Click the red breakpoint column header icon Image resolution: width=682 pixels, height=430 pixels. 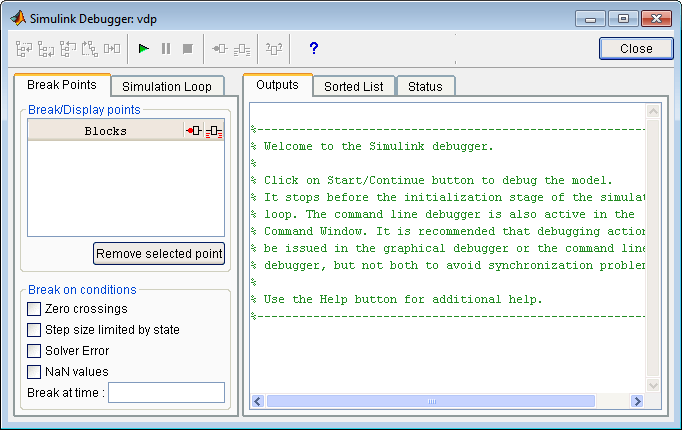194,130
